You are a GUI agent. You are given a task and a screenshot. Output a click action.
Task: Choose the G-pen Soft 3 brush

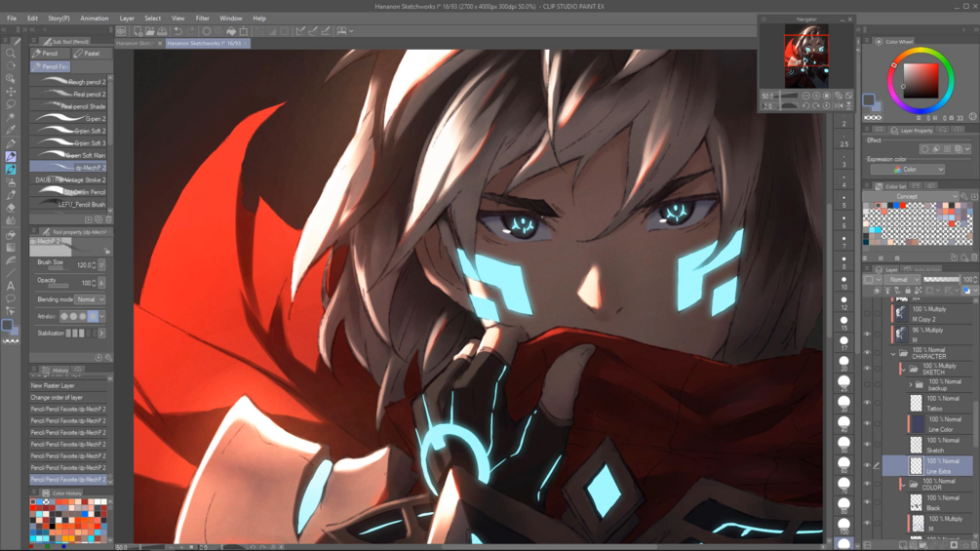pos(68,143)
